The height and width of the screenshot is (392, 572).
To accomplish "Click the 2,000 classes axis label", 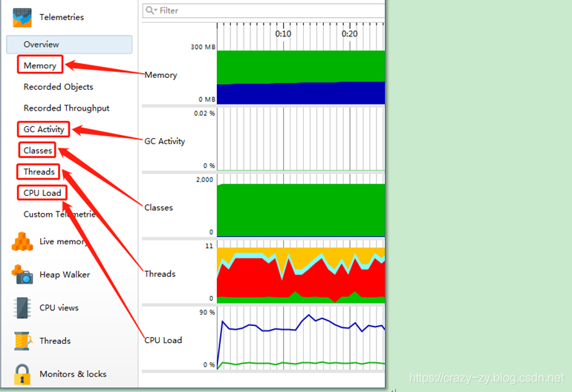I will click(x=204, y=180).
